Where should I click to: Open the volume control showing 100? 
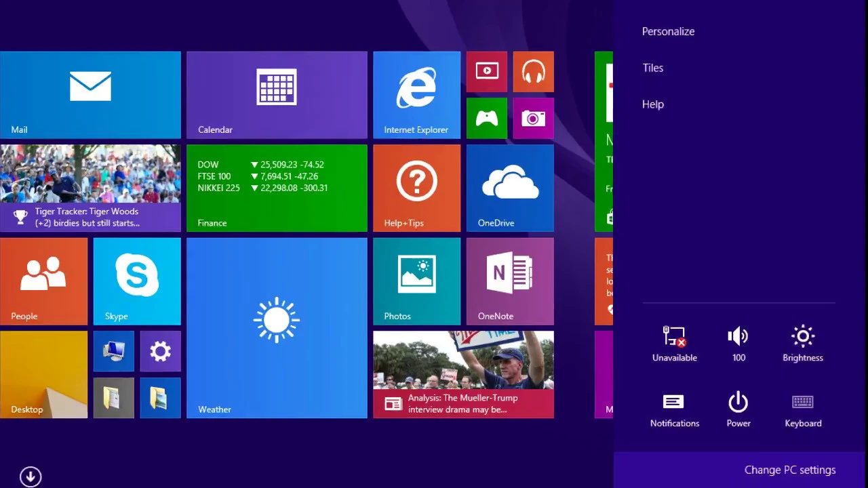pos(738,344)
